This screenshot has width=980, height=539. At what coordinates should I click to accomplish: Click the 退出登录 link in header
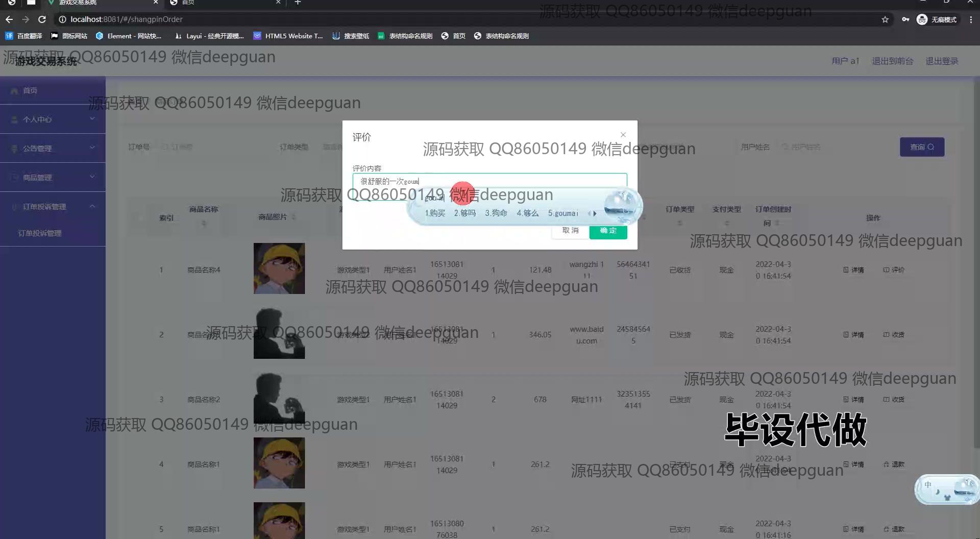point(942,61)
